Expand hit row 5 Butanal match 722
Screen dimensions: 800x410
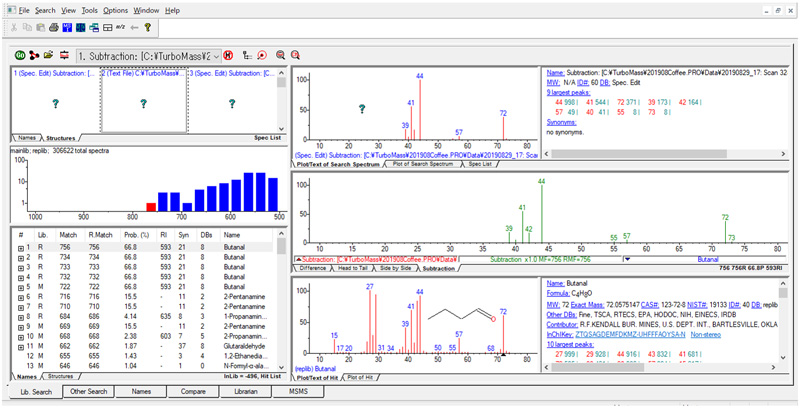[x=21, y=287]
